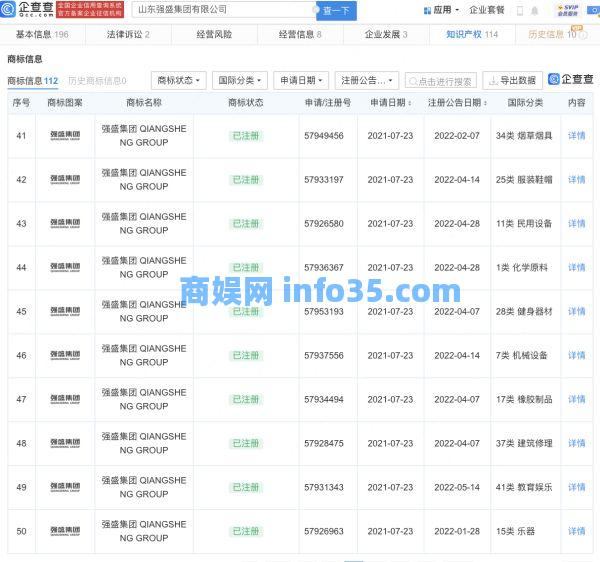Click the 查一下 search button
This screenshot has height=562, width=600.
(x=336, y=10)
